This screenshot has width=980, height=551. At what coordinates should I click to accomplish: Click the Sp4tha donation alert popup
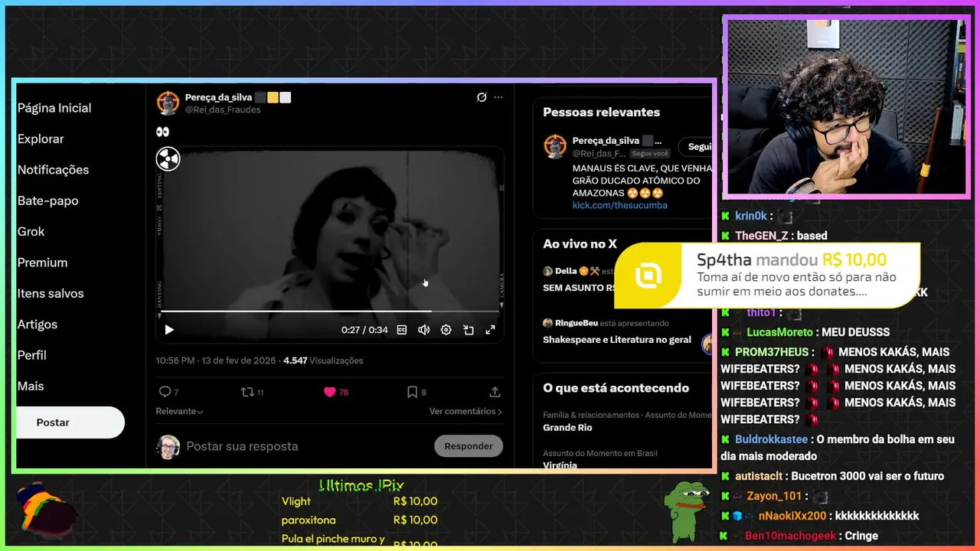point(767,275)
